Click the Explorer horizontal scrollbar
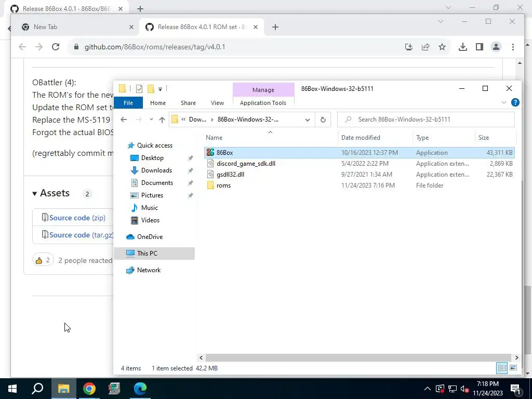Viewport: 532px width, 399px height. point(358,357)
